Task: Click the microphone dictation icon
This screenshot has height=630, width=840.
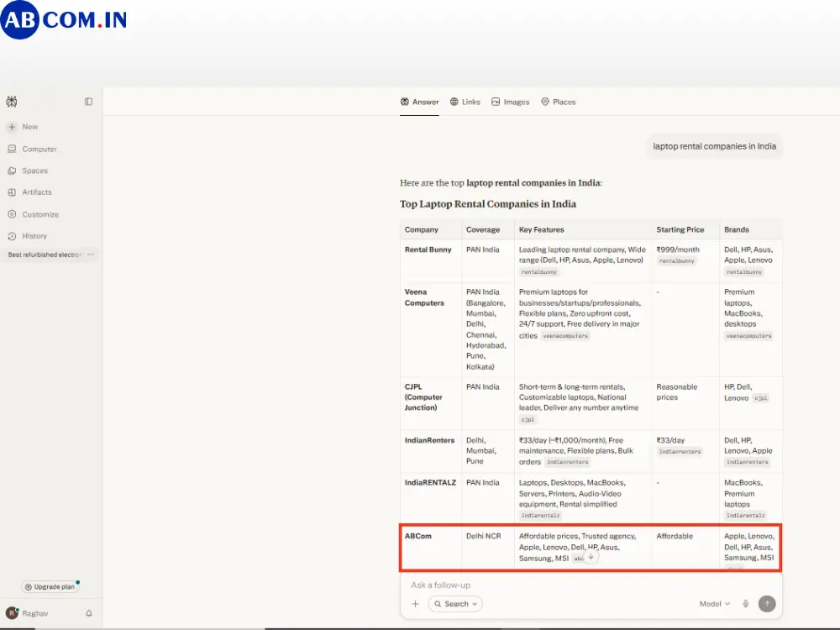Action: tap(746, 604)
